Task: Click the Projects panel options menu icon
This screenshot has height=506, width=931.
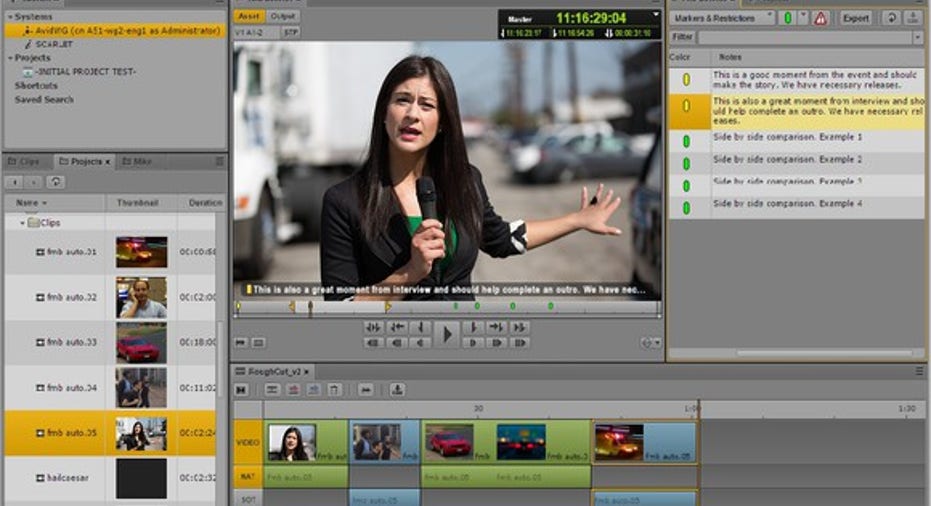Action: tap(219, 161)
